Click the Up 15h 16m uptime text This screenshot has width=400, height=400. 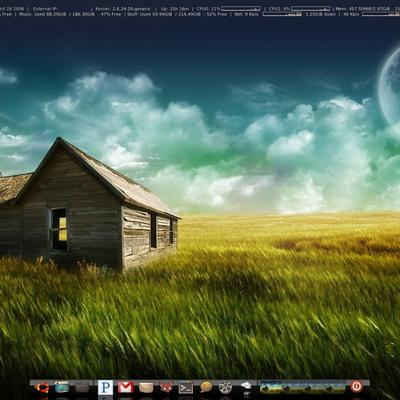(x=174, y=9)
